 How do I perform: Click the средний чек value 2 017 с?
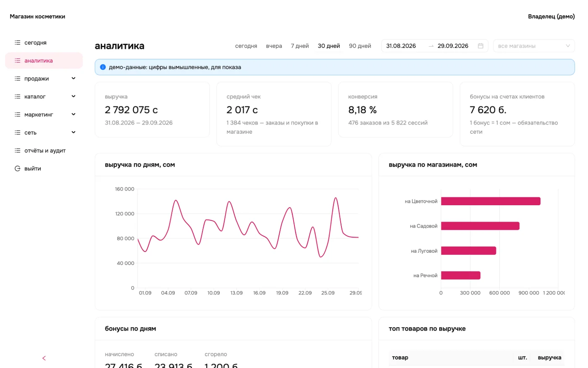click(x=242, y=110)
